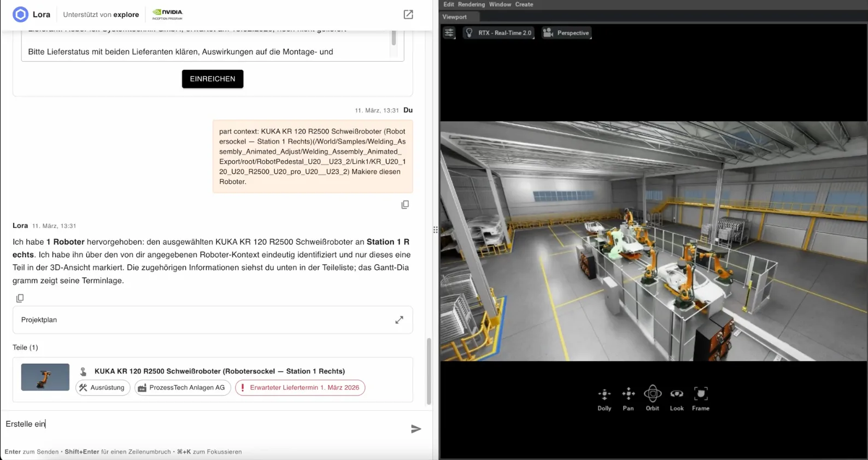Click the KUKA KR 120 R2500 part title
Image resolution: width=868 pixels, height=460 pixels.
pos(220,371)
